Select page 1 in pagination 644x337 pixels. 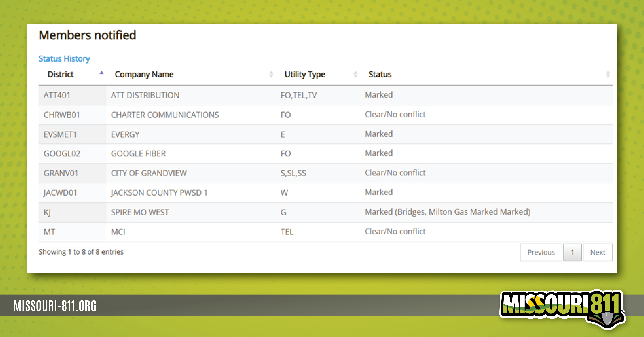(x=572, y=252)
